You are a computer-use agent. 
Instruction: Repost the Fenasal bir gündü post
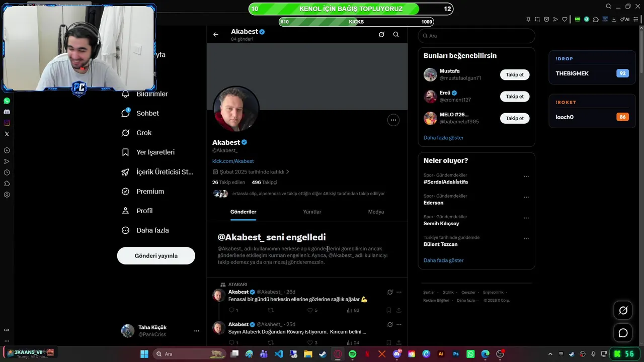pos(271,310)
